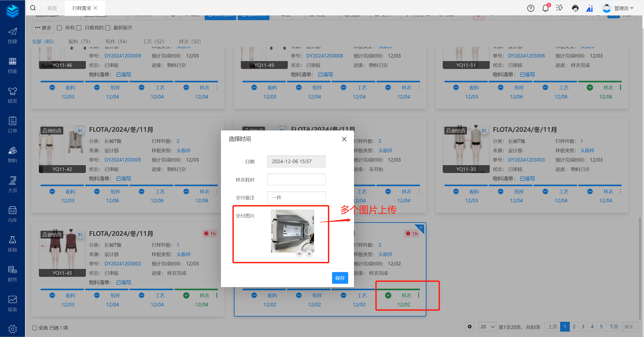
Task: Switch to the 首页 tab
Action: point(52,8)
